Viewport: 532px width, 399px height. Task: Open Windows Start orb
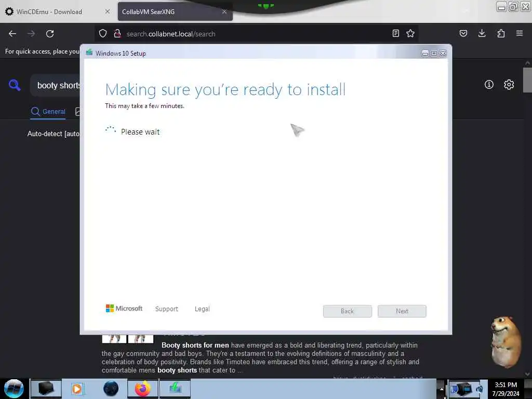coord(14,389)
